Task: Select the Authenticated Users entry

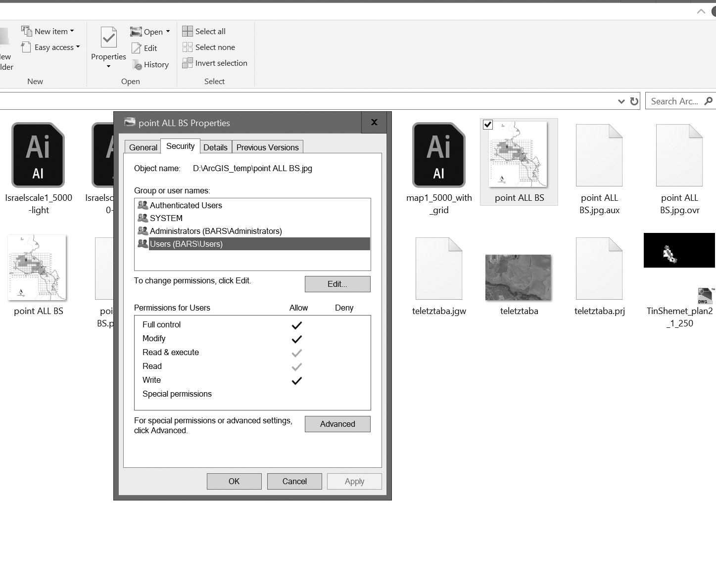Action: coord(186,205)
